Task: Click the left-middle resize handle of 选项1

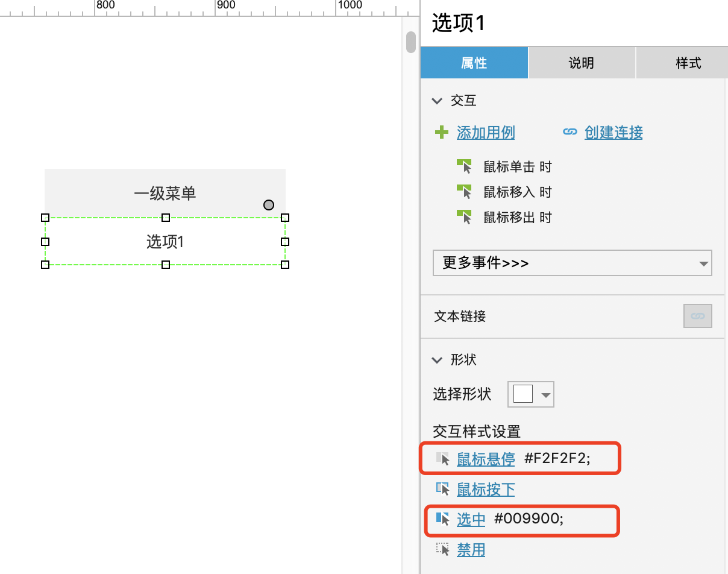Action: click(45, 242)
